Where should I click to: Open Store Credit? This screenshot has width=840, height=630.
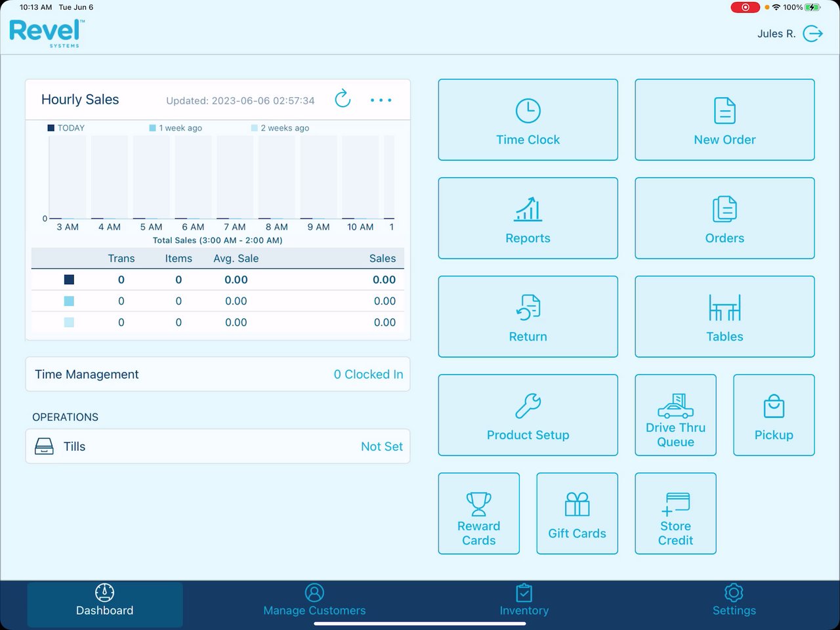(x=676, y=514)
